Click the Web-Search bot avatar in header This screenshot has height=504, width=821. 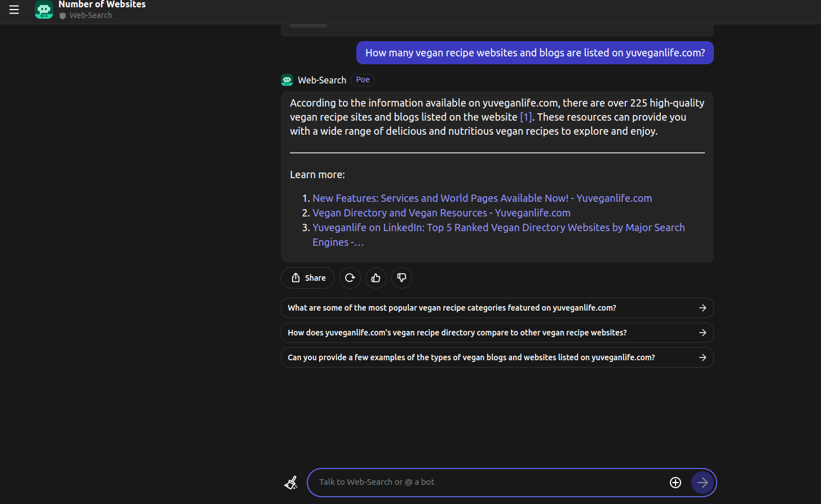point(44,10)
